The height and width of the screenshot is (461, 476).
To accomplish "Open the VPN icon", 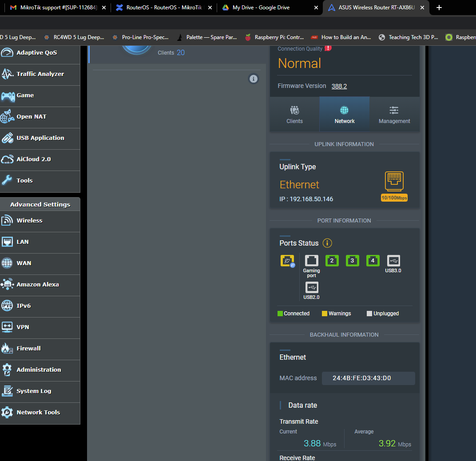I will click(x=7, y=327).
